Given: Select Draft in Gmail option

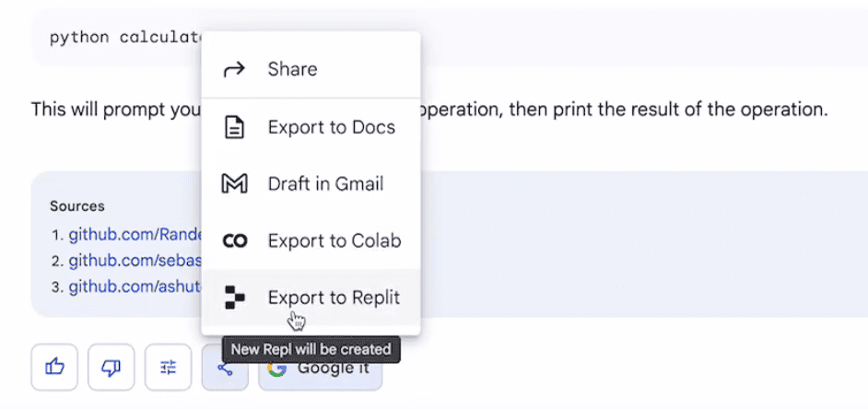Looking at the screenshot, I should click(311, 183).
